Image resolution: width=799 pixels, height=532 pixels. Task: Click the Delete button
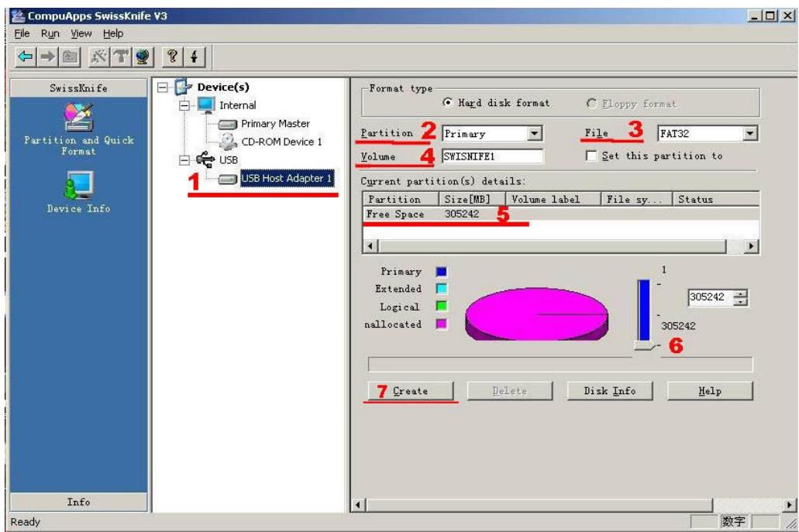pyautogui.click(x=510, y=391)
